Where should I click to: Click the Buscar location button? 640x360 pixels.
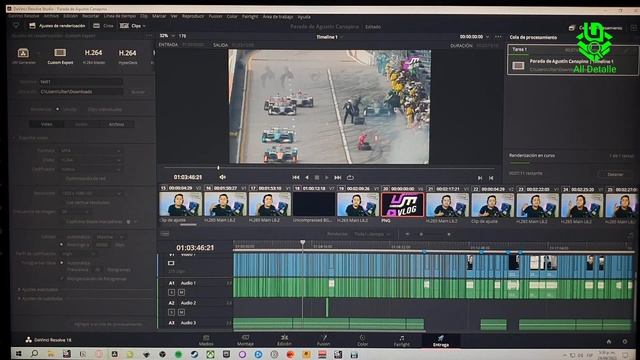coord(138,92)
